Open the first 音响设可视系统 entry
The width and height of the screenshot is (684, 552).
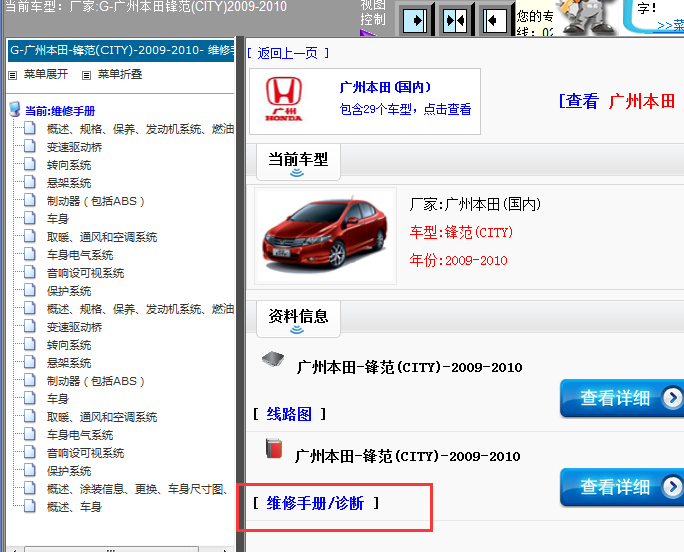pos(86,273)
